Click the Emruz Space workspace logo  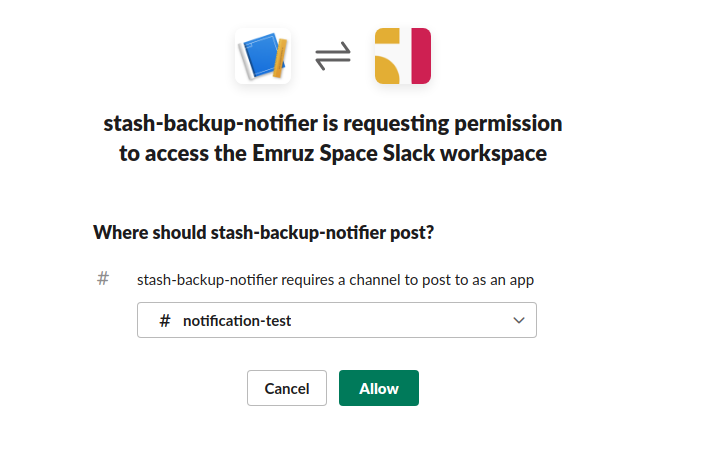click(402, 56)
